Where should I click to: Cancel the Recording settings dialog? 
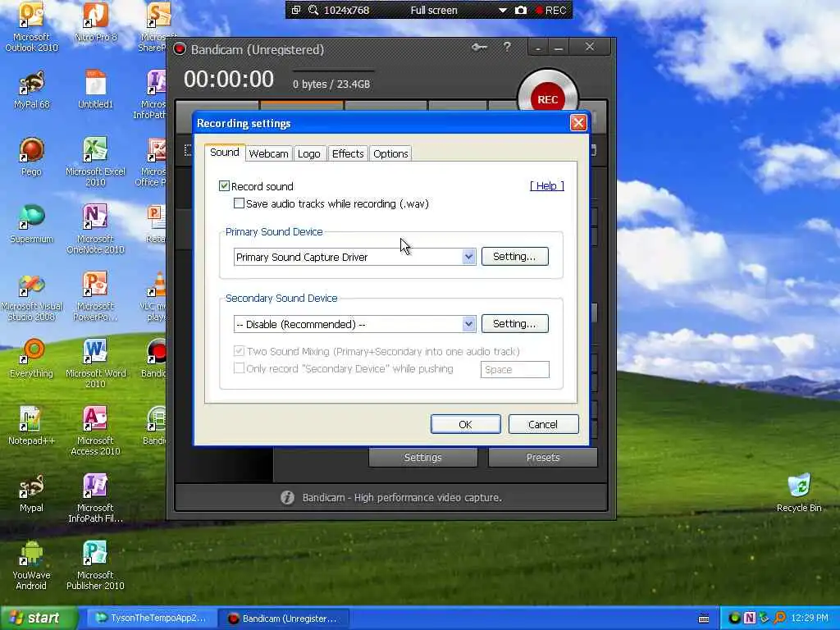[x=543, y=424]
